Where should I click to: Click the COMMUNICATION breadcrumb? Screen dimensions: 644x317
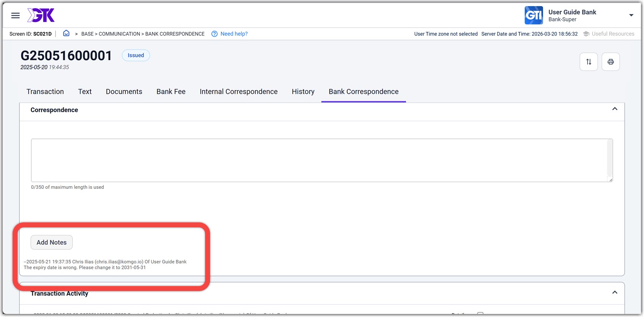(x=119, y=34)
